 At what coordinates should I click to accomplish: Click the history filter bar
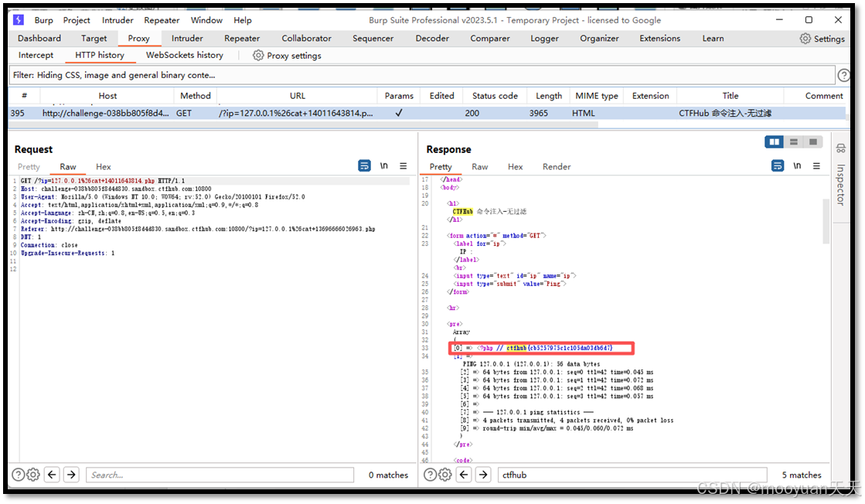point(422,75)
